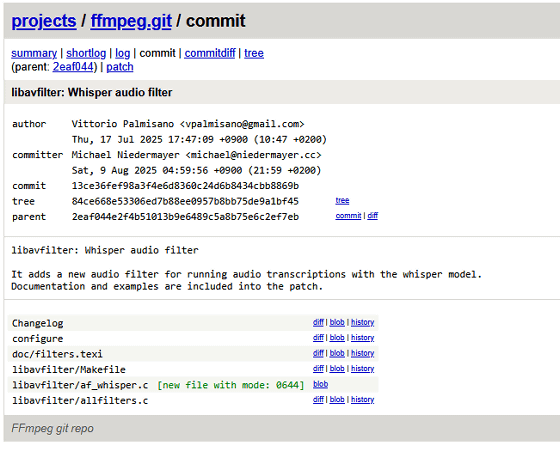
Task: View blob for Changelog
Action: click(337, 322)
